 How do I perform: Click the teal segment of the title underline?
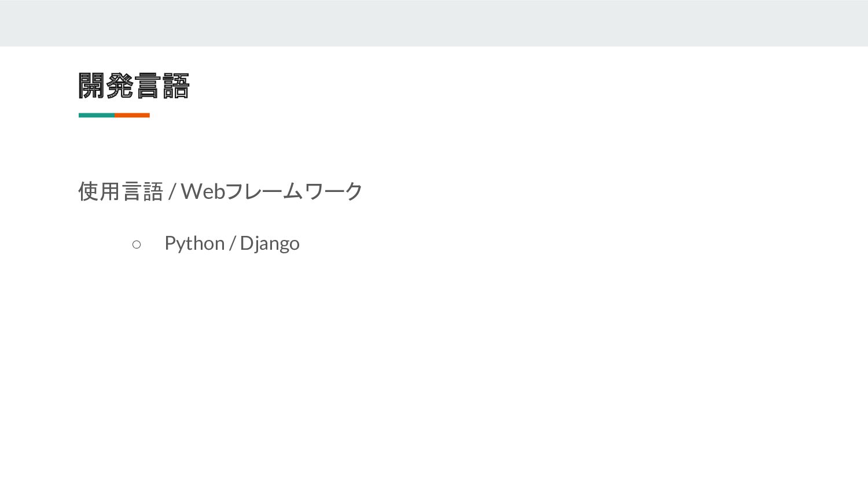(97, 115)
